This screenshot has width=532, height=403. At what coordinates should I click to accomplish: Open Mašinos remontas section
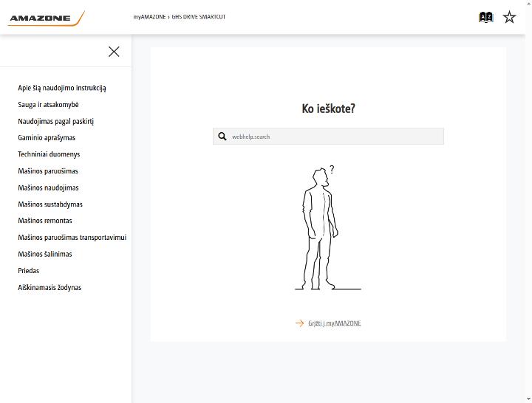[45, 221]
